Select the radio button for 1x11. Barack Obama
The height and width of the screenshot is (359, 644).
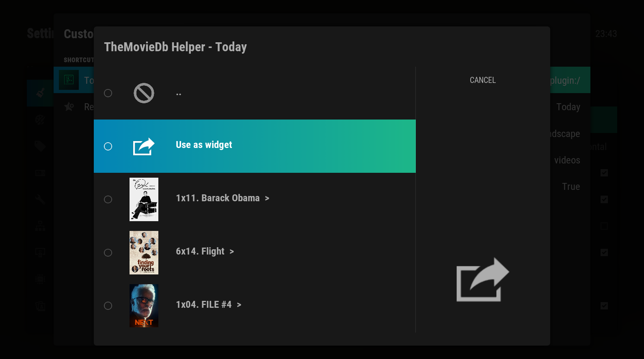click(108, 199)
